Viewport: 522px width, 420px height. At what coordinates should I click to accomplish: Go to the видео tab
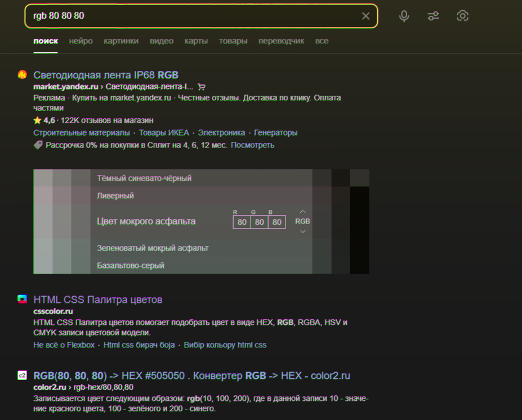click(x=162, y=41)
